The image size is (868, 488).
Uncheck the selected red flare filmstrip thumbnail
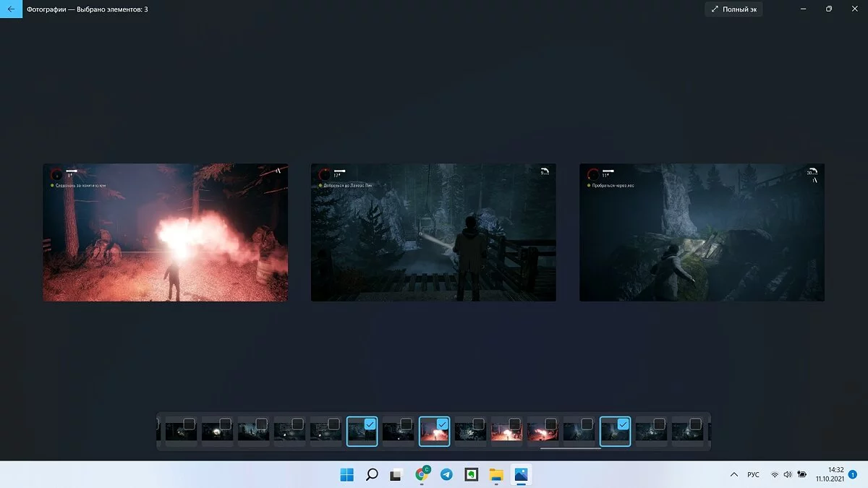click(442, 424)
